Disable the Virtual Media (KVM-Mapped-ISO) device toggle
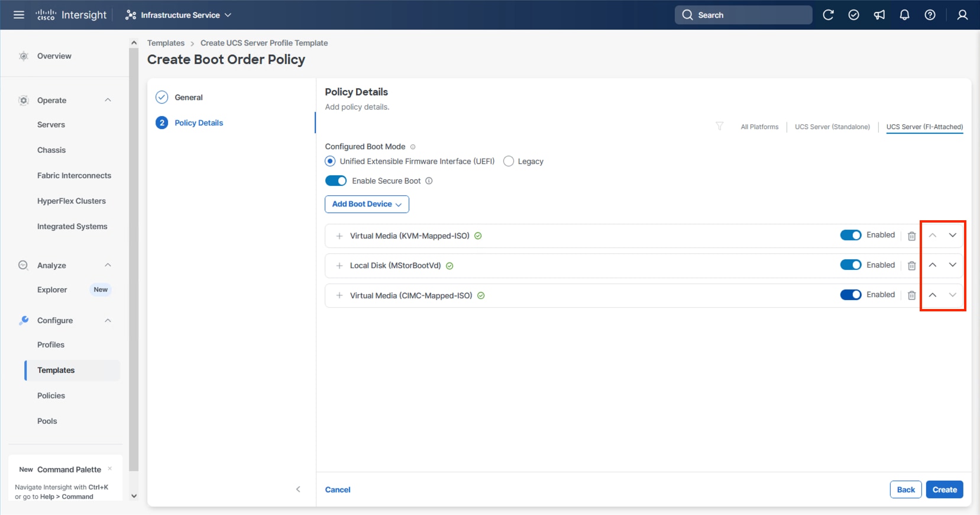This screenshot has width=980, height=515. (850, 235)
